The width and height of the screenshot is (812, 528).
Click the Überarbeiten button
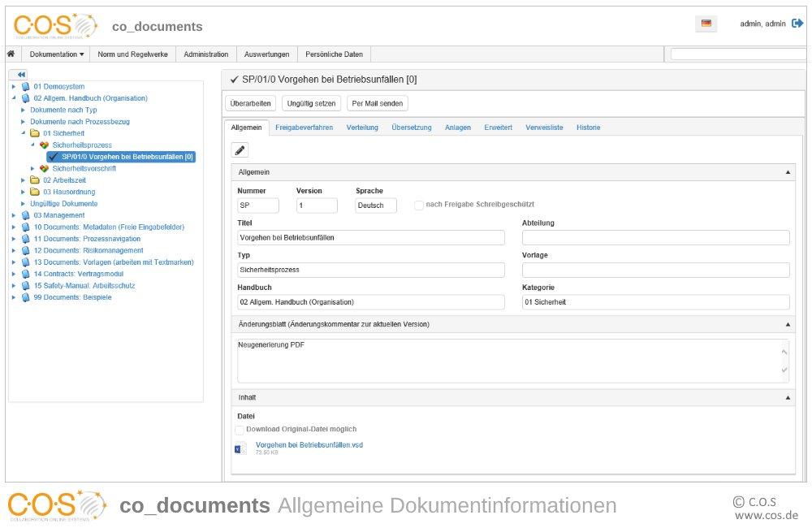[251, 104]
